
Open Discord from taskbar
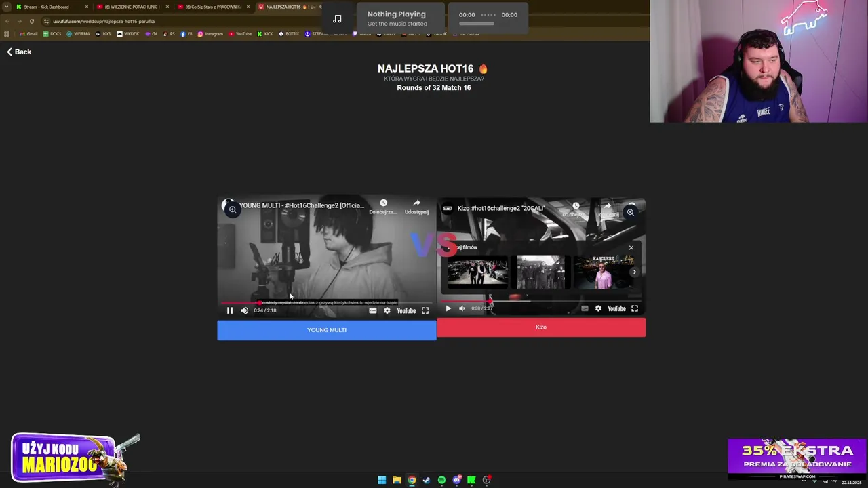coord(456,480)
